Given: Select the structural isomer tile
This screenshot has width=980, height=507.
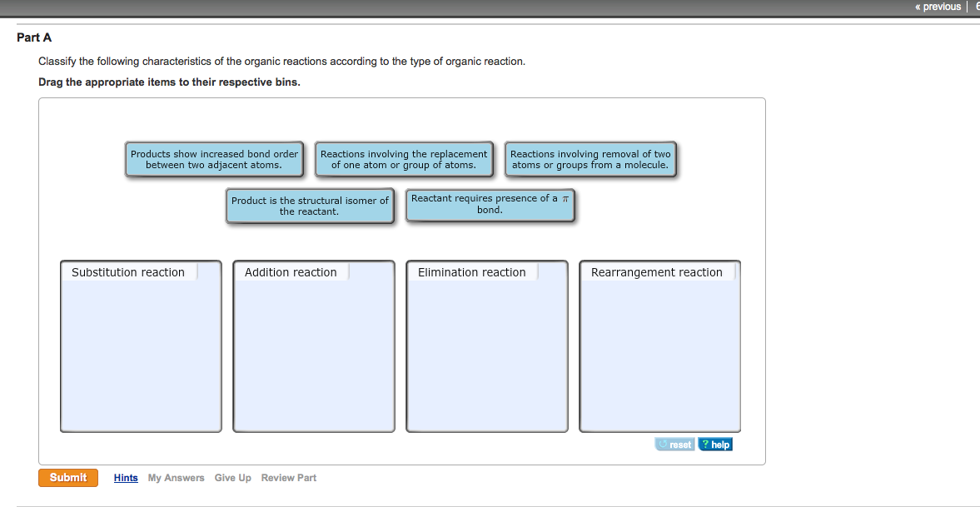Looking at the screenshot, I should coord(309,206).
